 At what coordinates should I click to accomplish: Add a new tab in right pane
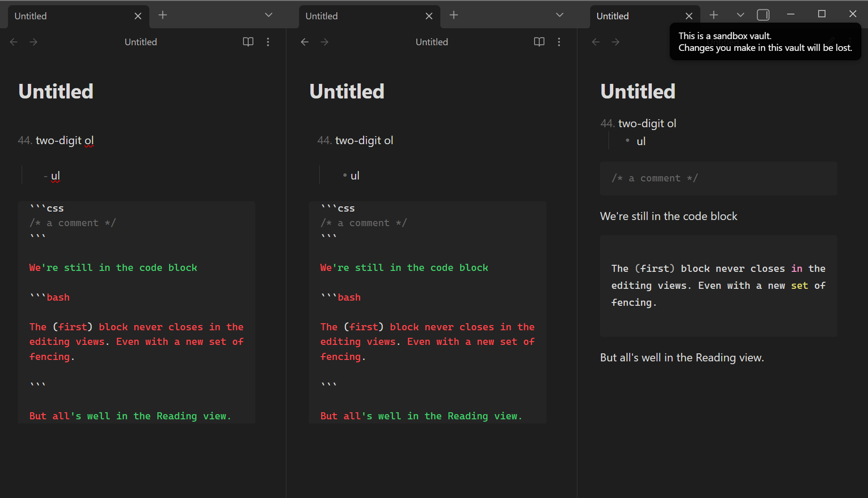tap(714, 15)
